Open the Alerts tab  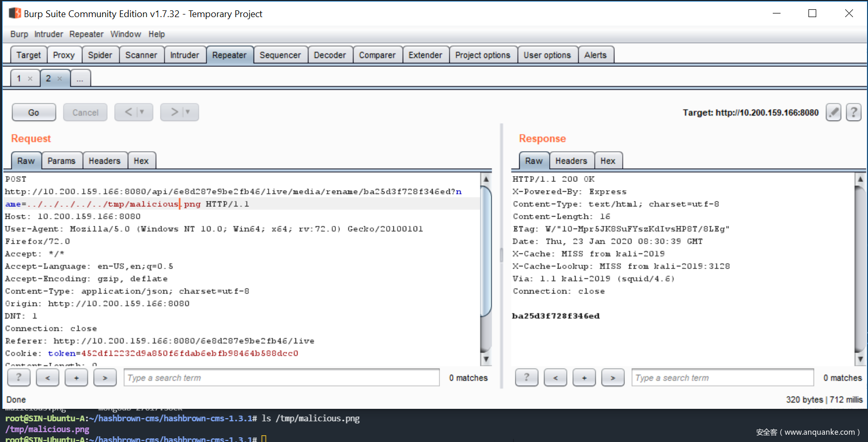(x=595, y=55)
